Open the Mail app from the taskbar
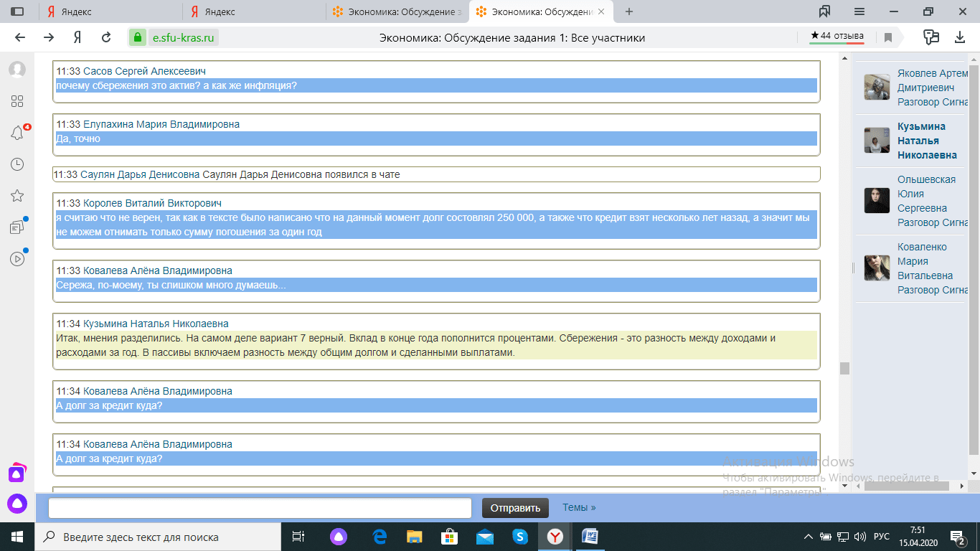This screenshot has width=980, height=551. [x=485, y=537]
